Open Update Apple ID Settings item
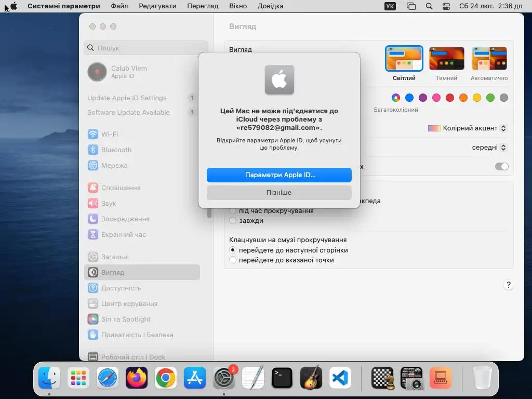Image resolution: width=532 pixels, height=399 pixels. 141,98
